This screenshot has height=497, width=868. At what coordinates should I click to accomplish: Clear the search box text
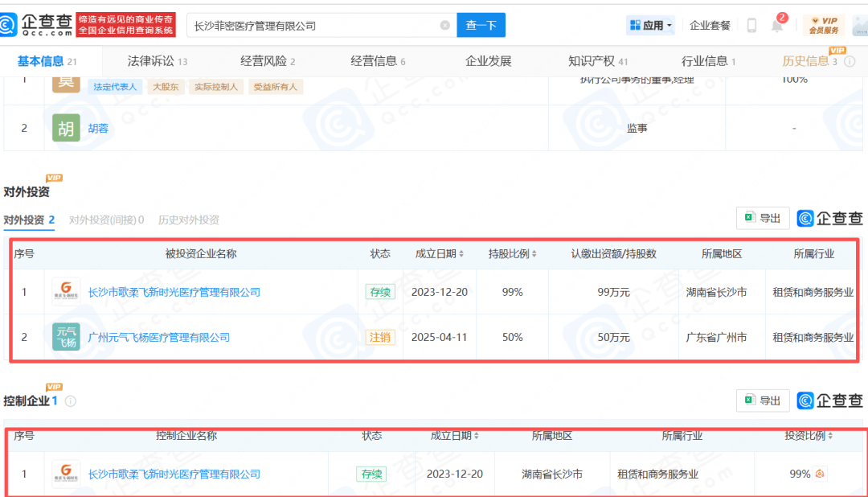coord(444,26)
